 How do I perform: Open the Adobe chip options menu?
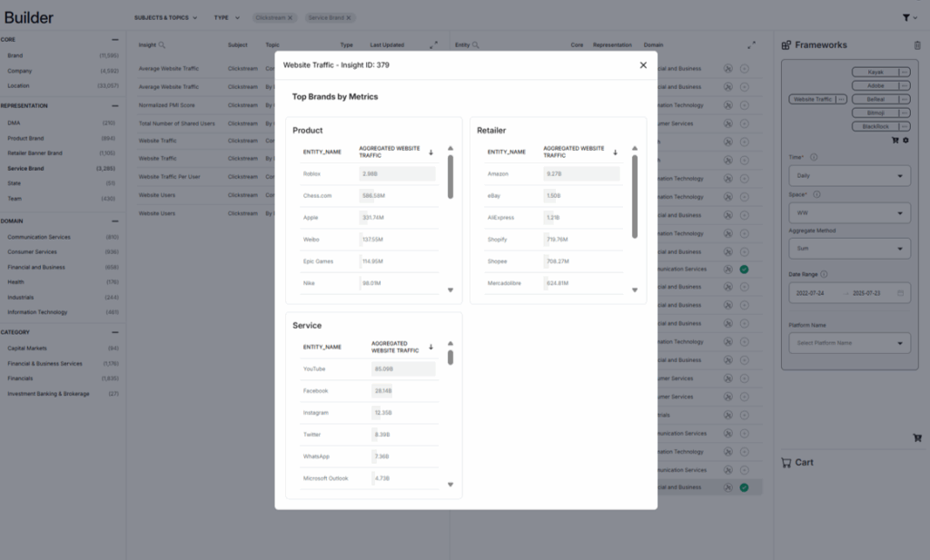pos(905,86)
